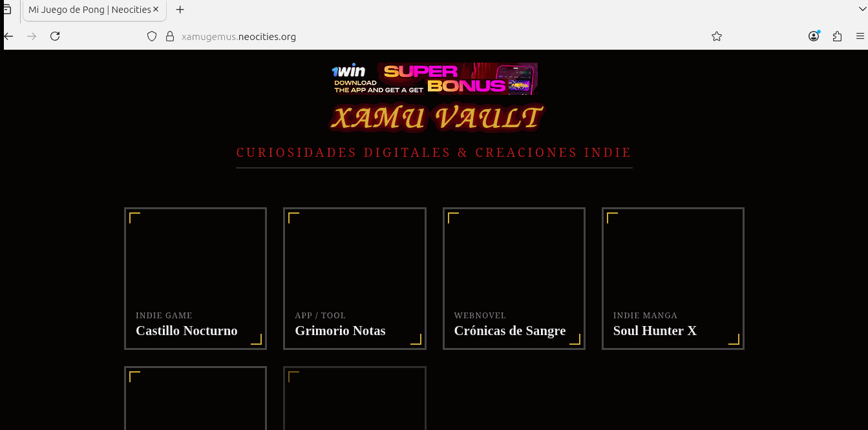Open the 1win Super Bonus ad banner
This screenshot has height=430, width=868.
[434, 79]
